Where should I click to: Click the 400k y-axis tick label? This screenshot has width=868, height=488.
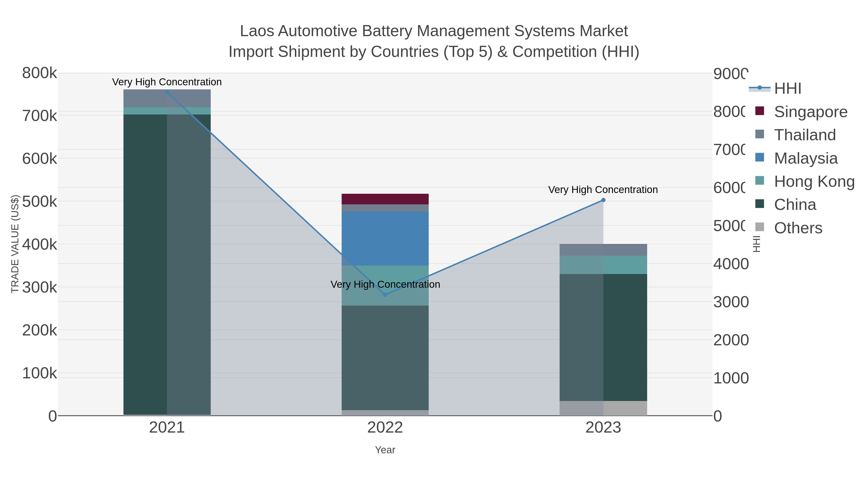point(40,245)
